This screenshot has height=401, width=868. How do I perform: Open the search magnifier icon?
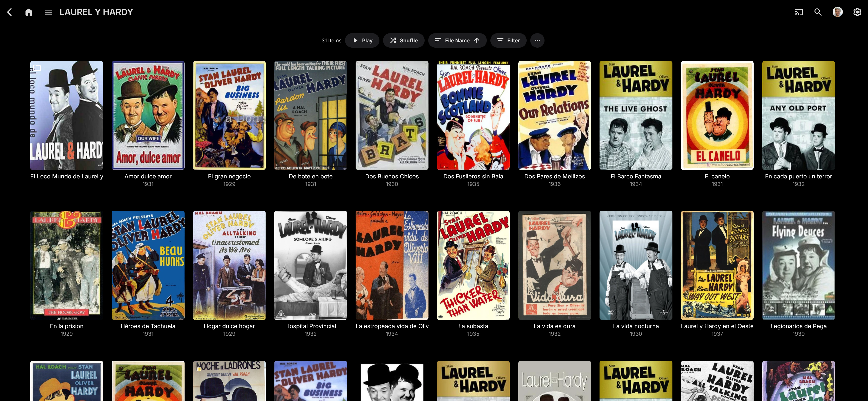818,12
